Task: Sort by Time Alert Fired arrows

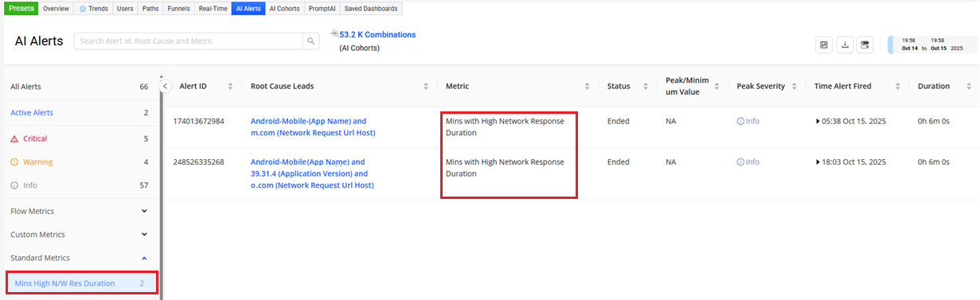Action: (898, 86)
